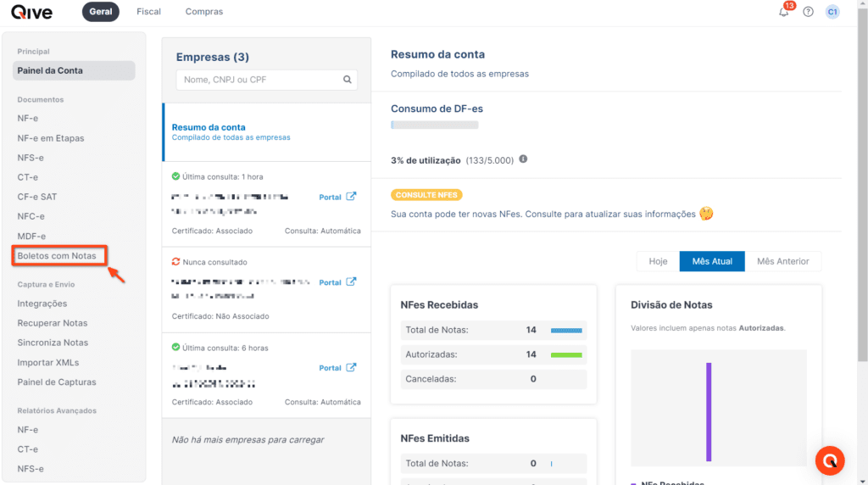This screenshot has height=485, width=868.
Task: Switch to the Fiscal tab
Action: [x=149, y=12]
